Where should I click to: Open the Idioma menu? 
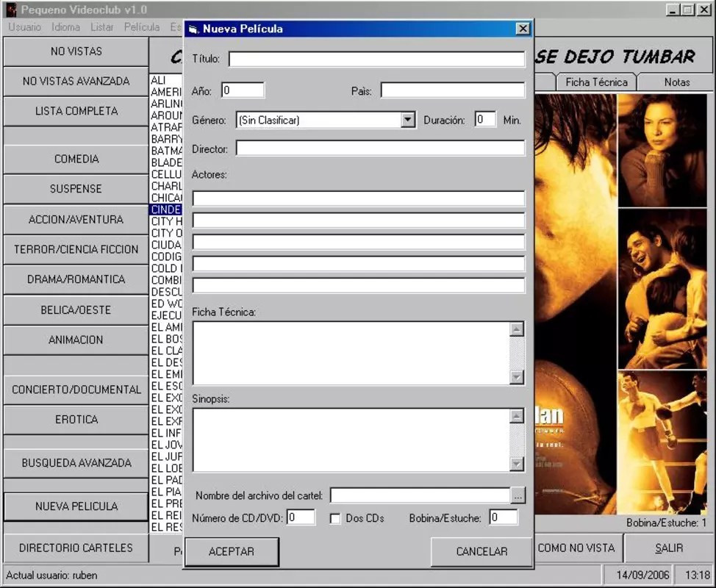point(65,27)
